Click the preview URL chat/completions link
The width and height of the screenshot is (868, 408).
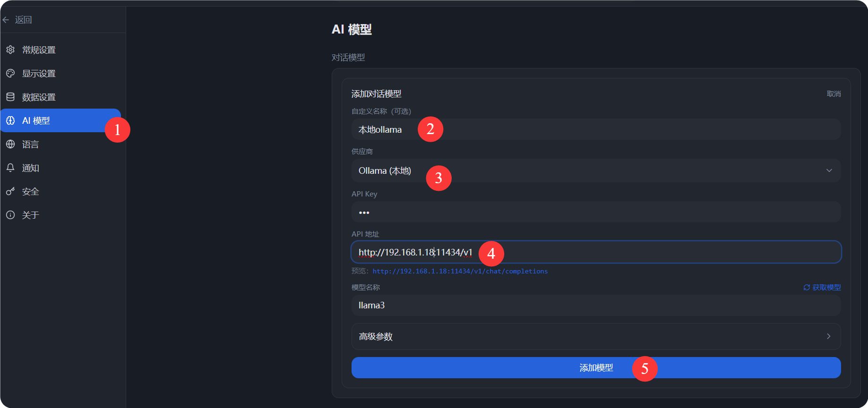[x=460, y=272]
